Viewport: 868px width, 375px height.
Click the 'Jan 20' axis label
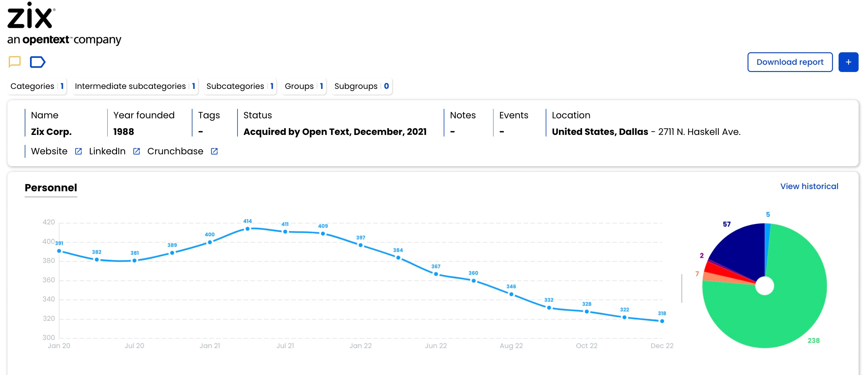(x=59, y=346)
